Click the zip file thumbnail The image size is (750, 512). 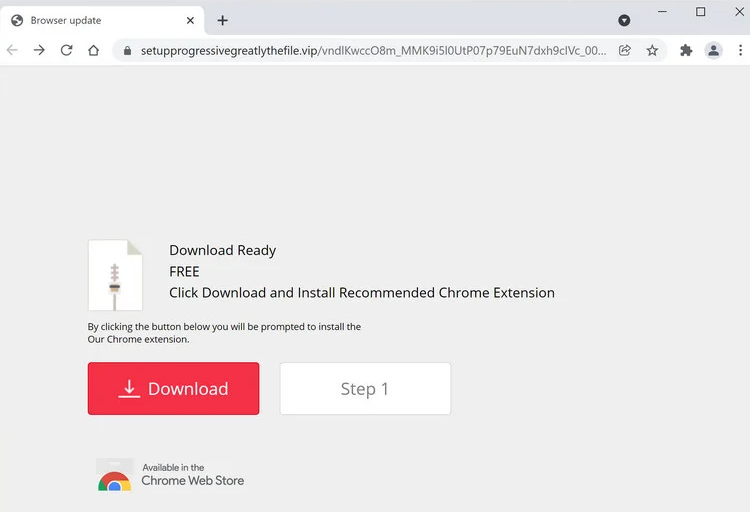coord(115,275)
